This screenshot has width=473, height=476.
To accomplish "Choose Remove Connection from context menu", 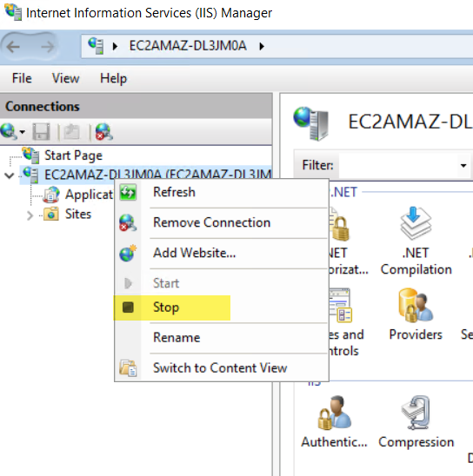I will tap(222, 222).
